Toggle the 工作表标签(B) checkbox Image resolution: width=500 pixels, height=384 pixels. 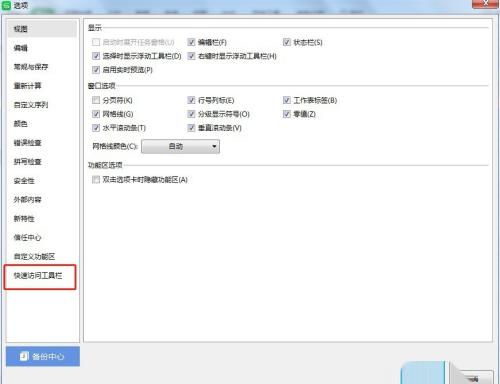(287, 100)
